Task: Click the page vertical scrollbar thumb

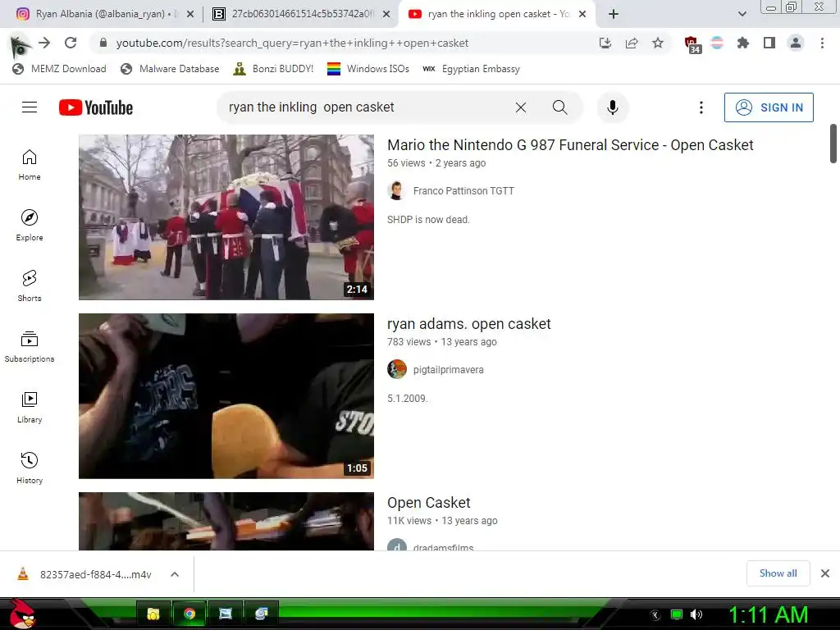Action: pos(833,143)
